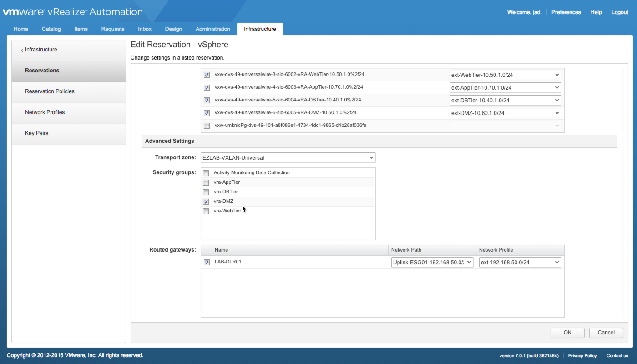Click the Contact us link

pyautogui.click(x=617, y=356)
